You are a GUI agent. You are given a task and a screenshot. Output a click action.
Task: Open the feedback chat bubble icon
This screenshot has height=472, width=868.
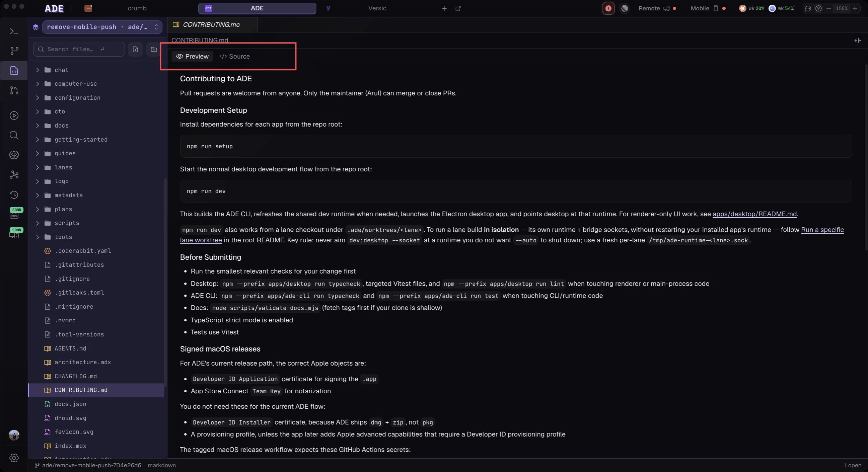pyautogui.click(x=808, y=8)
